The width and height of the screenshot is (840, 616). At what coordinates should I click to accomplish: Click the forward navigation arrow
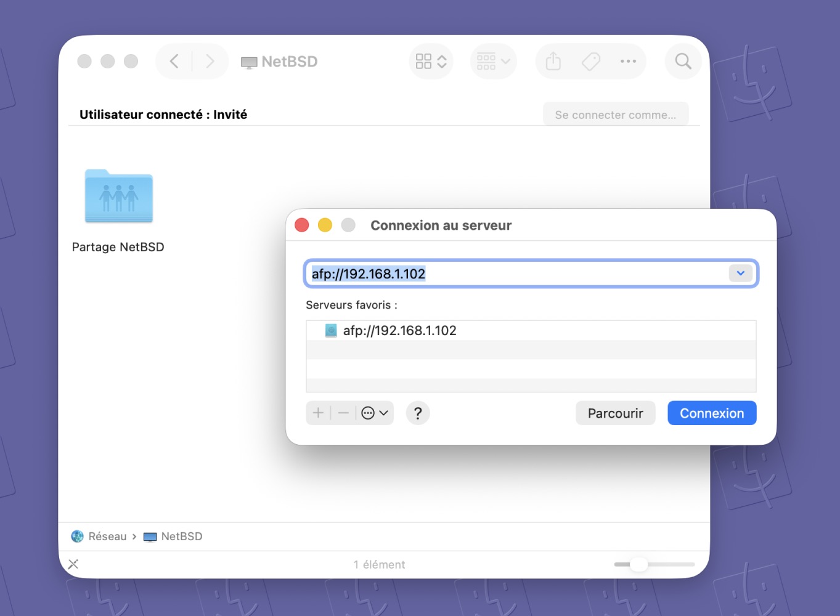coord(210,61)
